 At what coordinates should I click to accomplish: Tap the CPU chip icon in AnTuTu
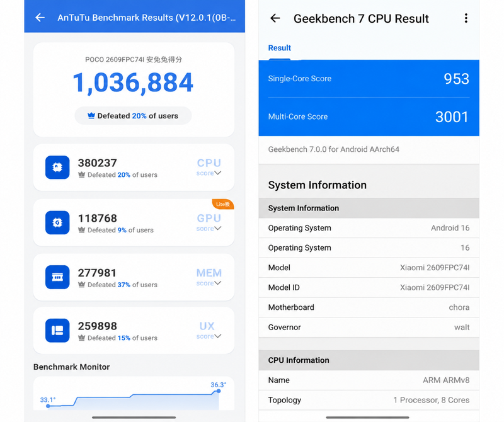(x=57, y=167)
